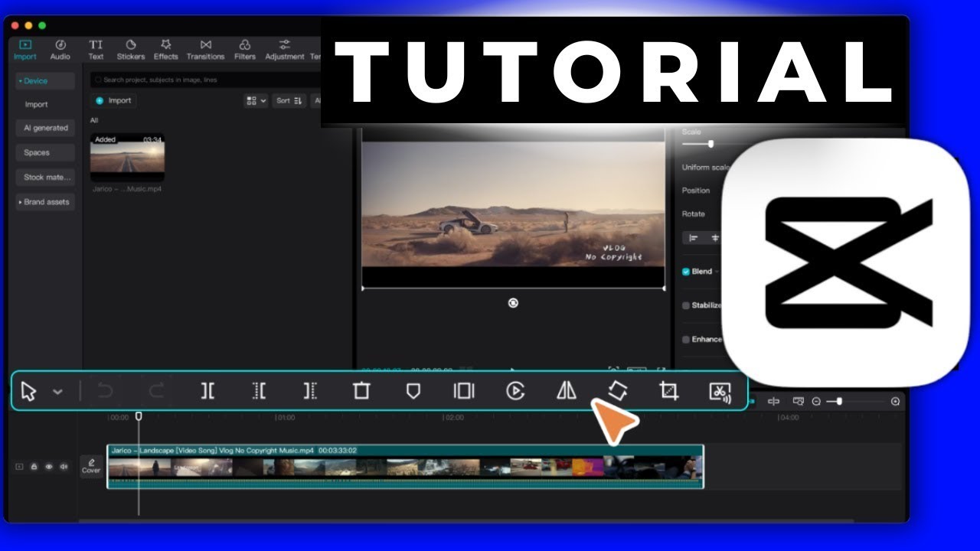Screen dimensions: 980x551
Task: Click the Freeze frame icon
Action: pyautogui.click(x=464, y=391)
